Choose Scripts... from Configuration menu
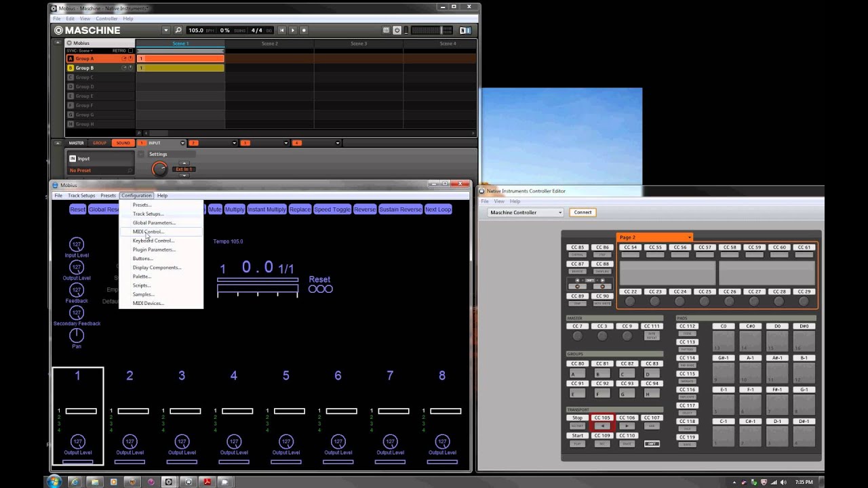Viewport: 868px width, 488px height. pyautogui.click(x=142, y=285)
